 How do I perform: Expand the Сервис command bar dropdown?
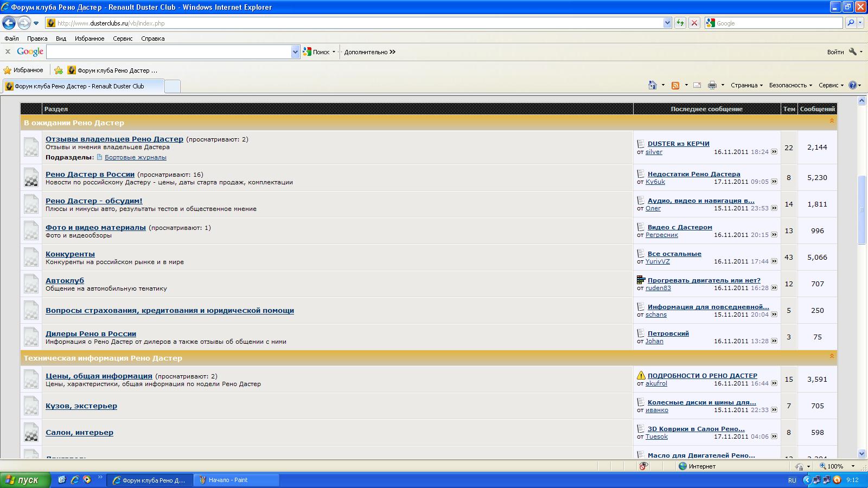[831, 85]
